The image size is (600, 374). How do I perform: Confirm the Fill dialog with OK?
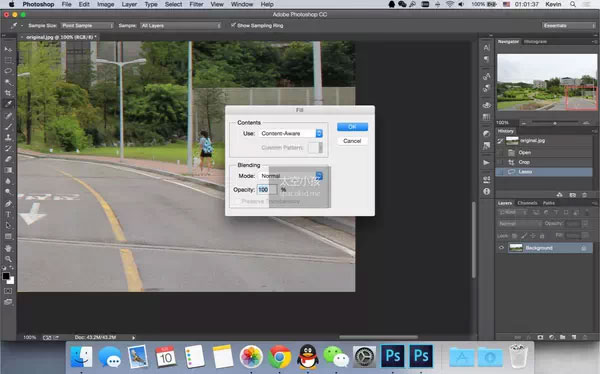point(352,127)
